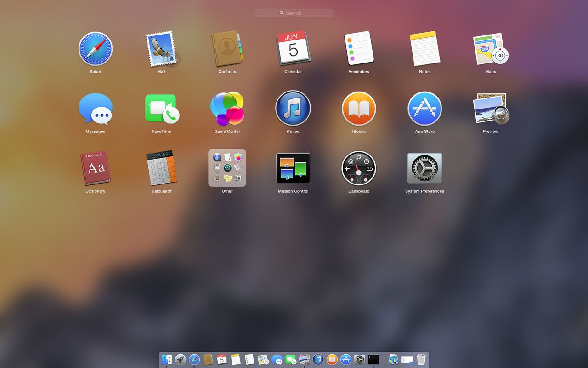Open iTunes from the Dock
Image resolution: width=588 pixels, height=368 pixels.
[318, 359]
